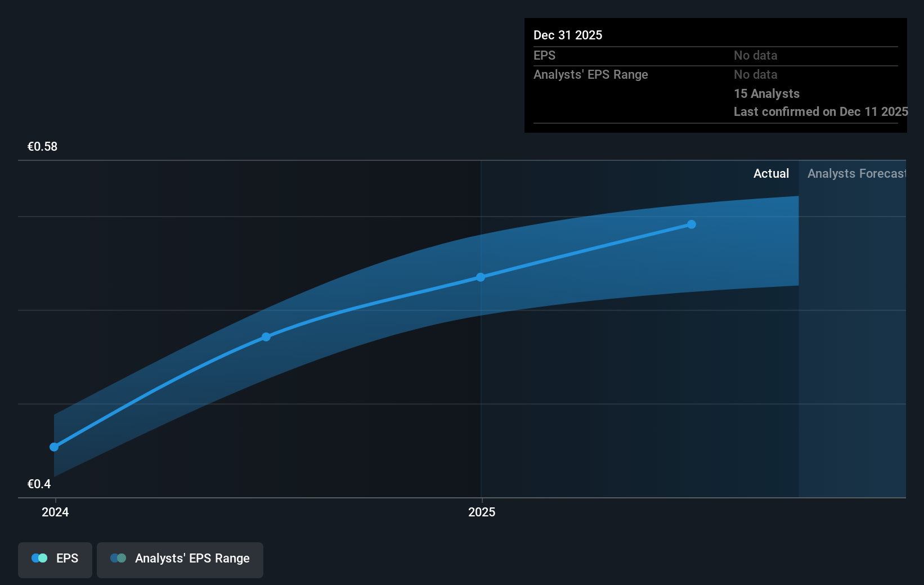This screenshot has height=585, width=924.
Task: Click the 'Dec 31 2025' tooltip date
Action: pos(568,35)
